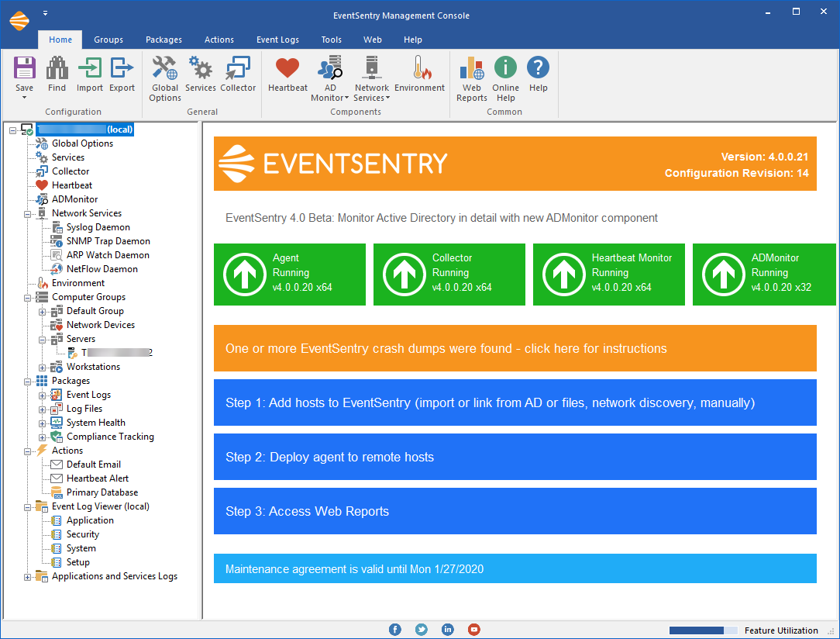Image resolution: width=840 pixels, height=639 pixels.
Task: Click the Maintenance agreement validity banner
Action: [515, 568]
